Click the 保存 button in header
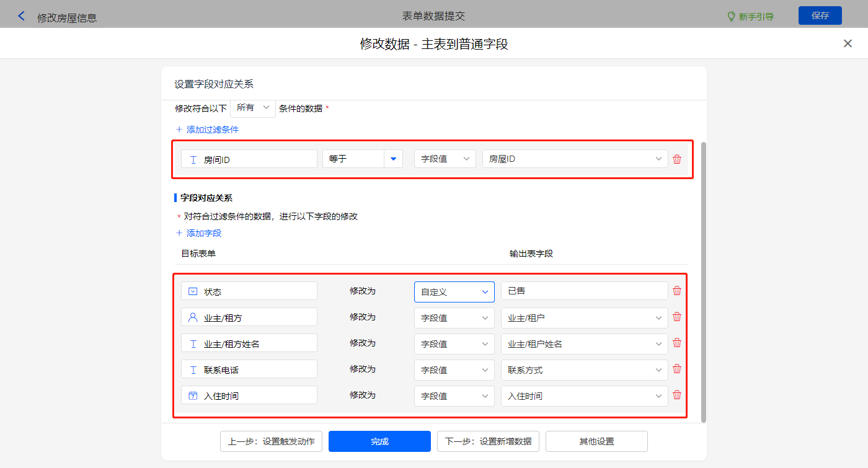The width and height of the screenshot is (868, 468). coord(820,16)
